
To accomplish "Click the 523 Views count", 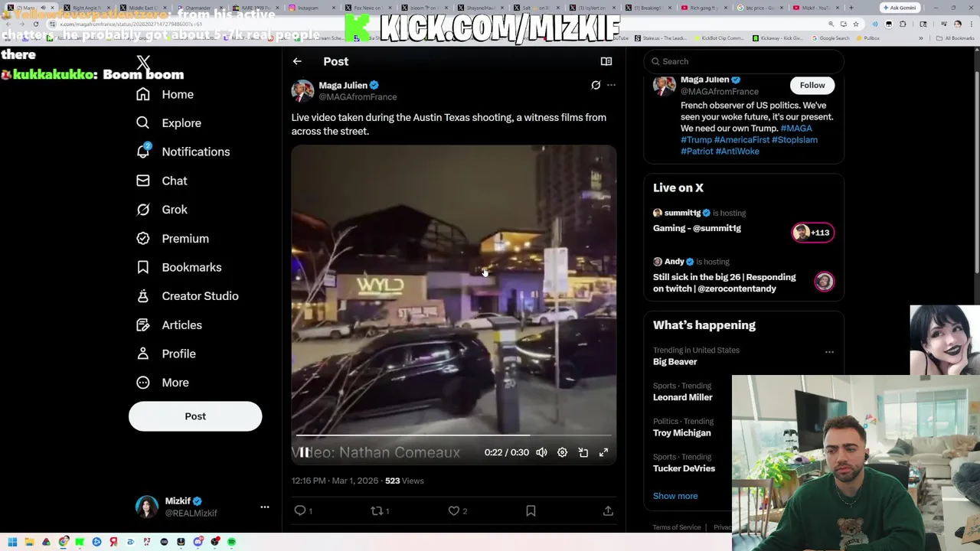I will click(x=404, y=481).
